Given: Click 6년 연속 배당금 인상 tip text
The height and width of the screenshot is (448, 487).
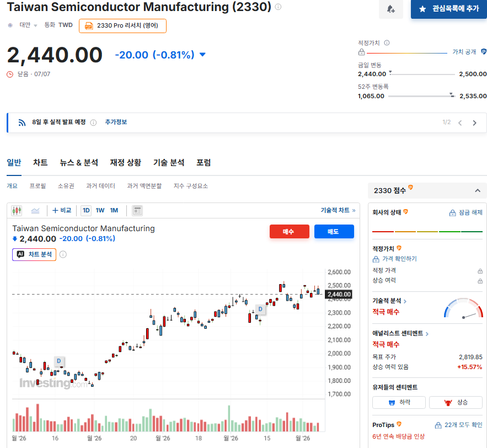Looking at the screenshot, I should pyautogui.click(x=399, y=436).
